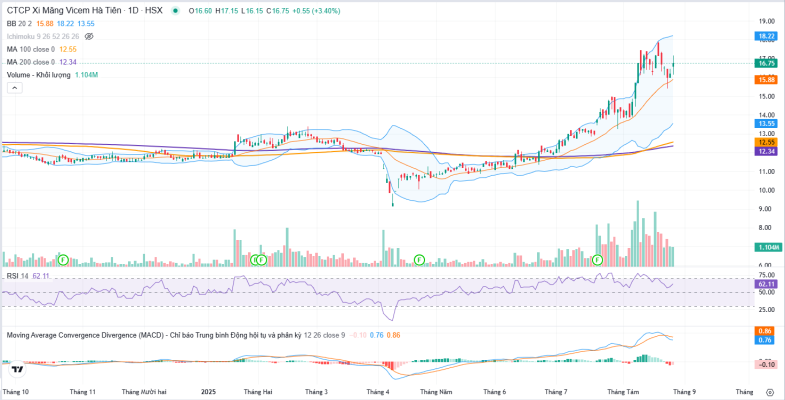This screenshot has width=785, height=400.
Task: Select the MA 100 close 0 legend
Action: pos(31,49)
